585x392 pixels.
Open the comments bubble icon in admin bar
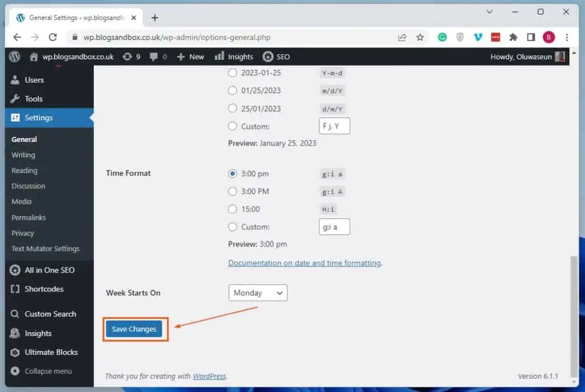154,56
